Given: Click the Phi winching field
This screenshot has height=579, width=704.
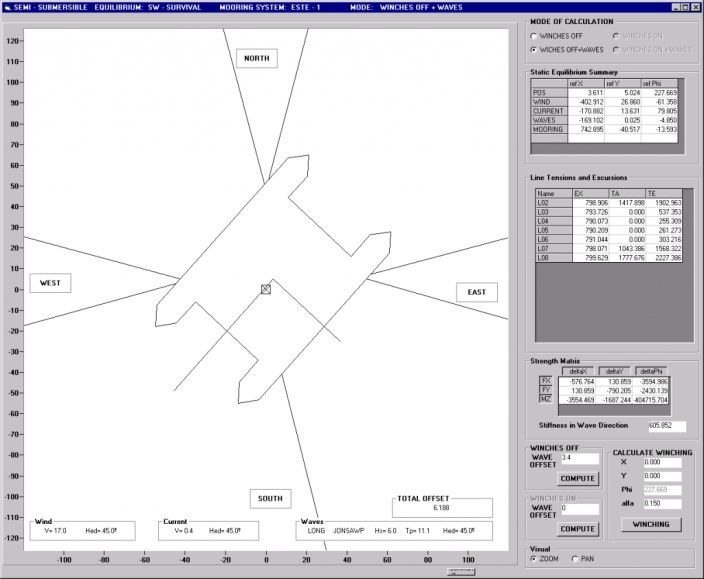Looking at the screenshot, I should [662, 490].
